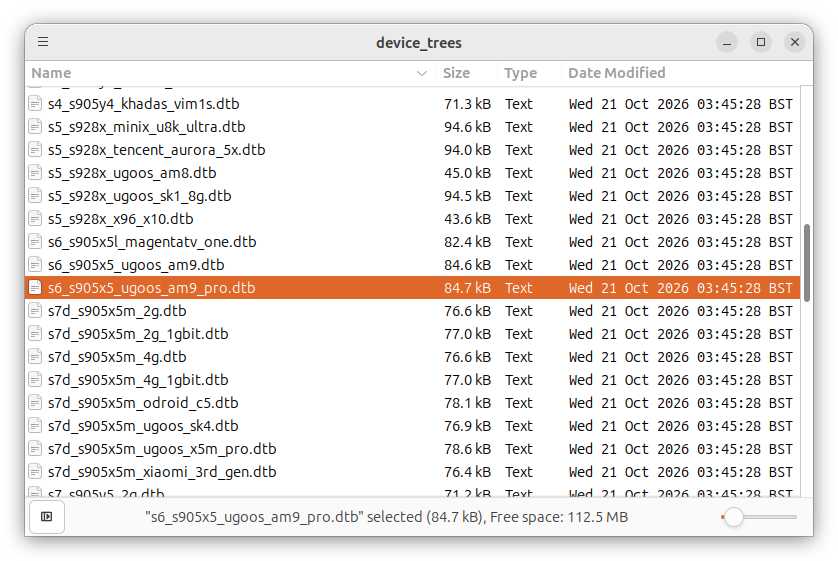Click file icon of s5_s928x_ugoos_sk1_8g.dtb
Screen dimensions: 838x561
[x=35, y=196]
